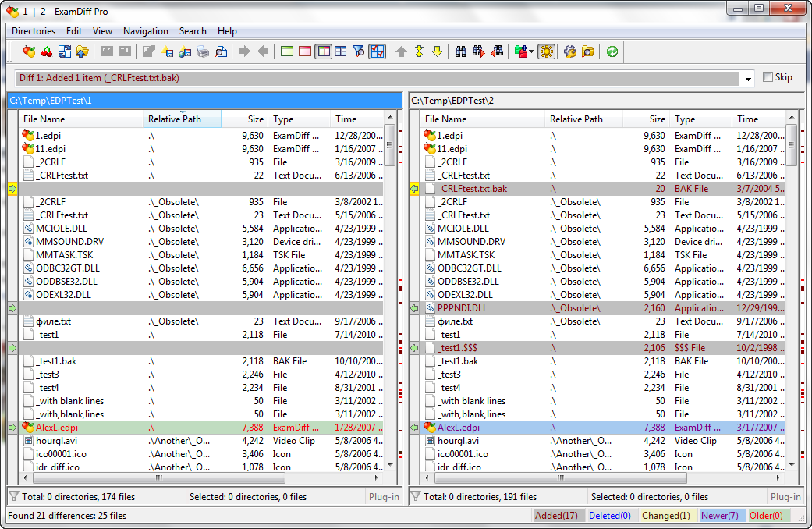Sort left pane by Size column
Image resolution: width=812 pixels, height=529 pixels.
pyautogui.click(x=244, y=119)
